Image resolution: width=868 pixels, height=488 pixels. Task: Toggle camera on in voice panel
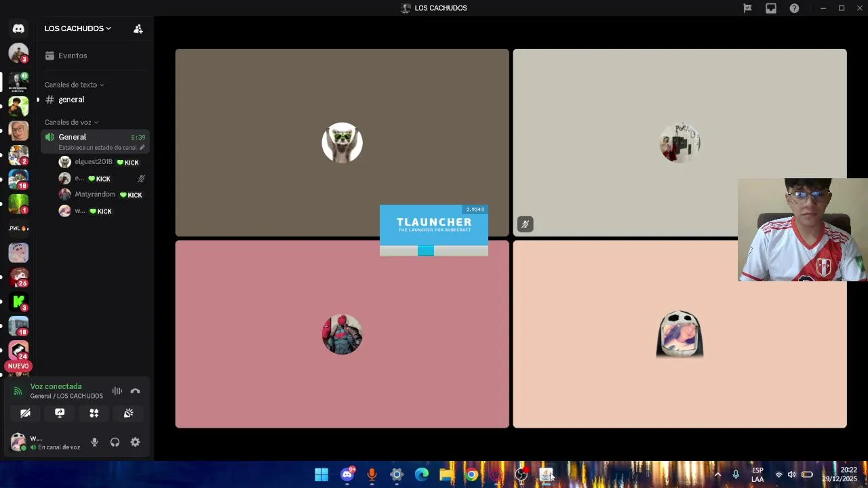coord(25,413)
